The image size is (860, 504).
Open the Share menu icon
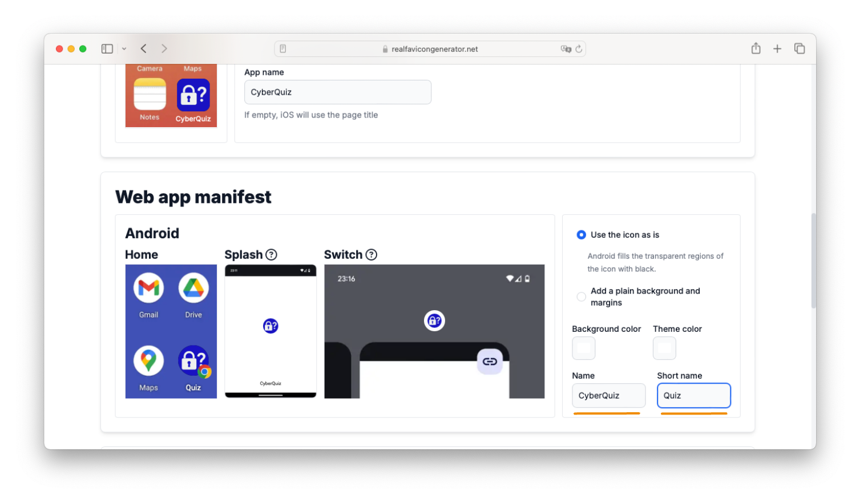click(756, 49)
